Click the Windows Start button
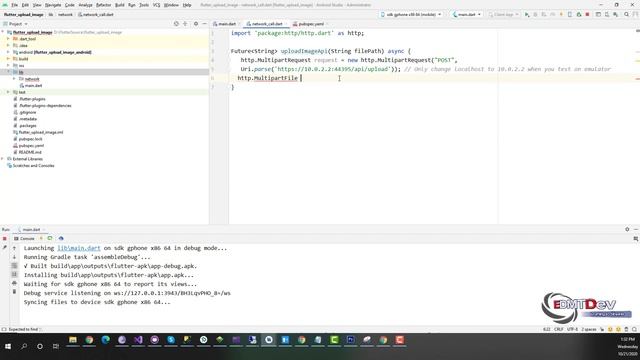The image size is (640, 360). click(8, 346)
